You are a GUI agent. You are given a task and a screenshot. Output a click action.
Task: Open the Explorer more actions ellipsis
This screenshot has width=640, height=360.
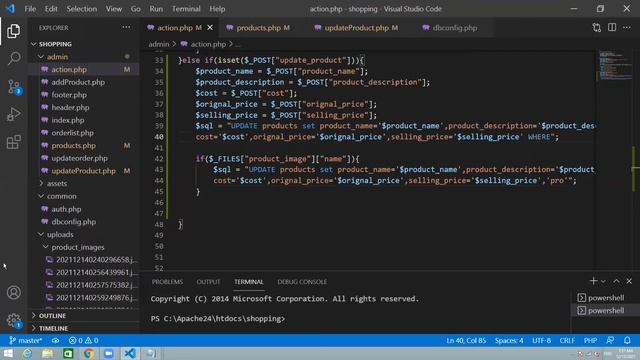(x=127, y=27)
